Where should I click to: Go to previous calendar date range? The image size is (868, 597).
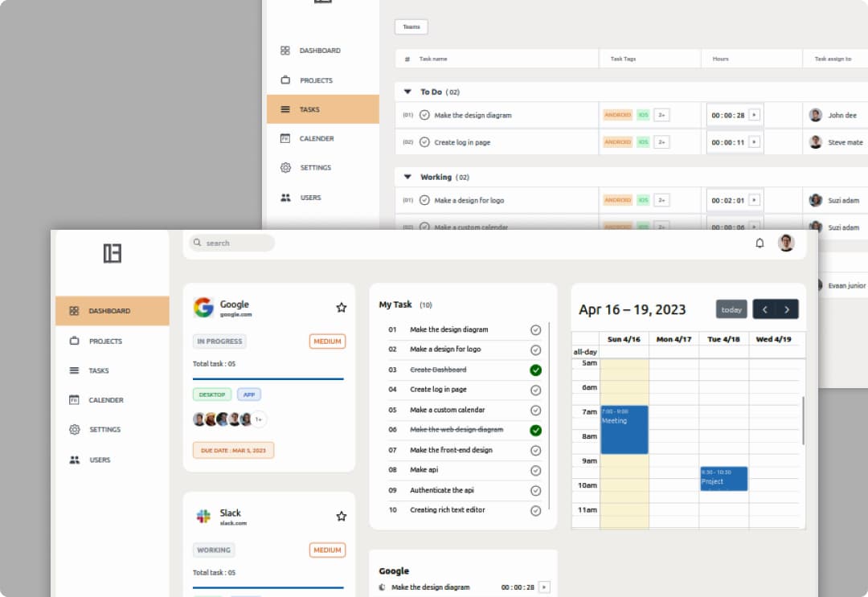(x=764, y=309)
